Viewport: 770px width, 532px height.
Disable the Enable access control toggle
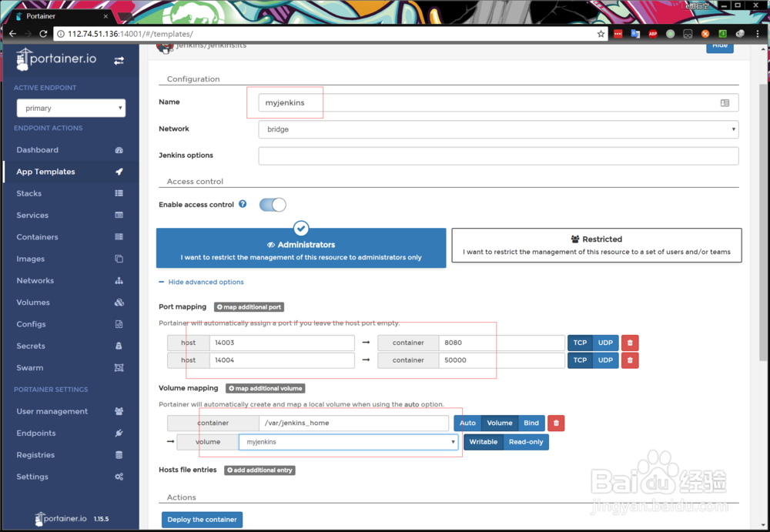(x=273, y=206)
